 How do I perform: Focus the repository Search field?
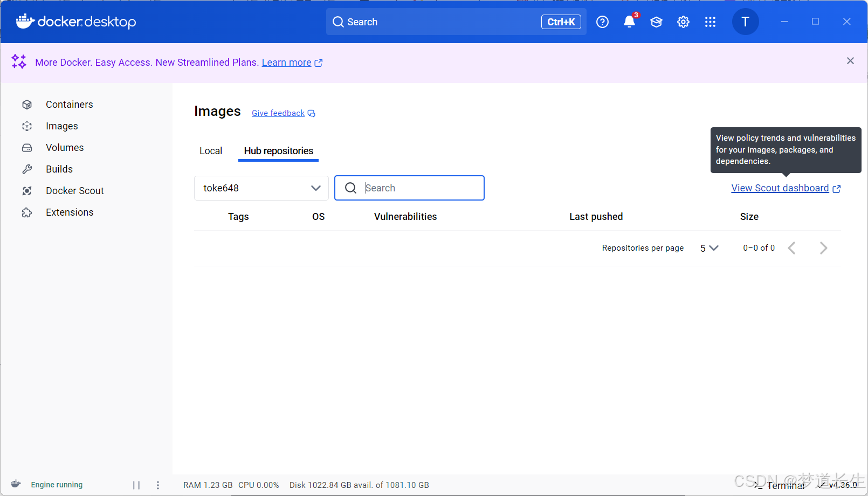409,188
